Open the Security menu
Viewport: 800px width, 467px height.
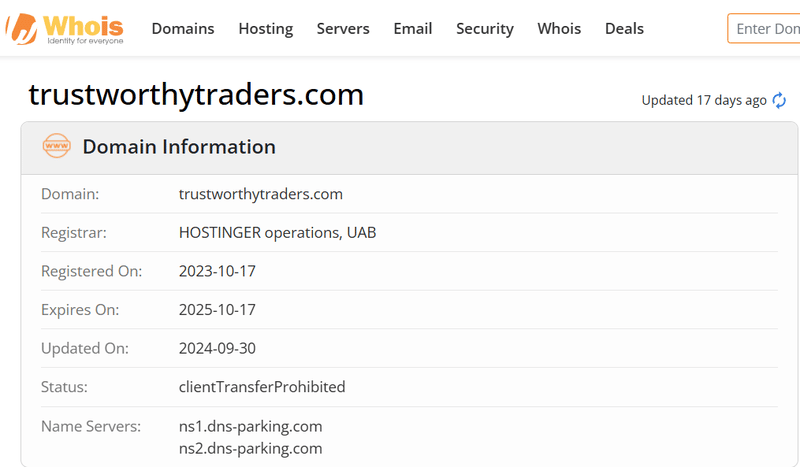tap(485, 29)
